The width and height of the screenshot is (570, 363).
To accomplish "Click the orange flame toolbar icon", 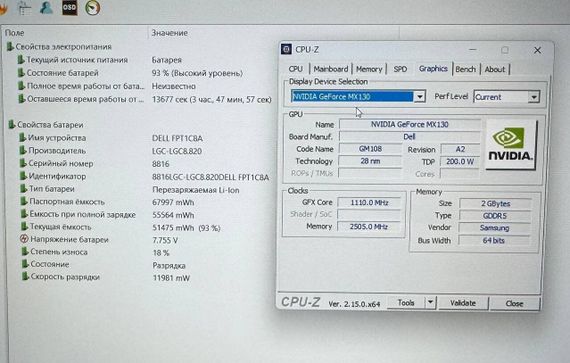I will pos(3,9).
